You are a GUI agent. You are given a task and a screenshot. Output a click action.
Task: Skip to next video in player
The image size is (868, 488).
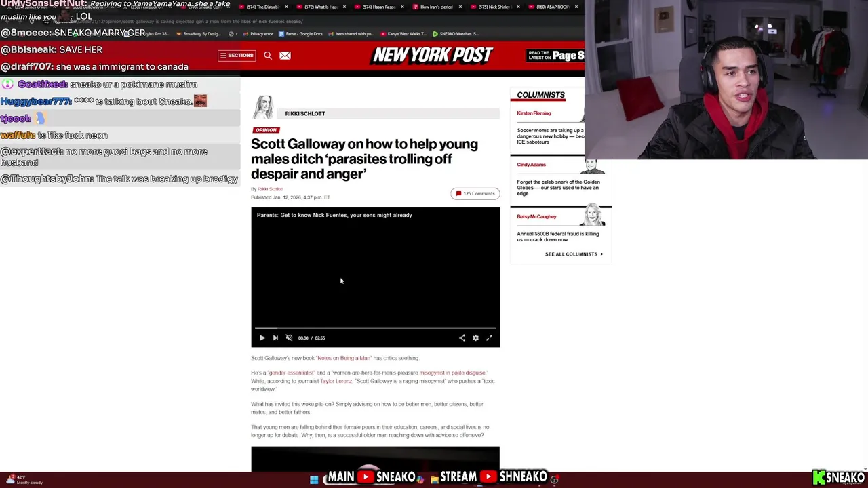[275, 338]
